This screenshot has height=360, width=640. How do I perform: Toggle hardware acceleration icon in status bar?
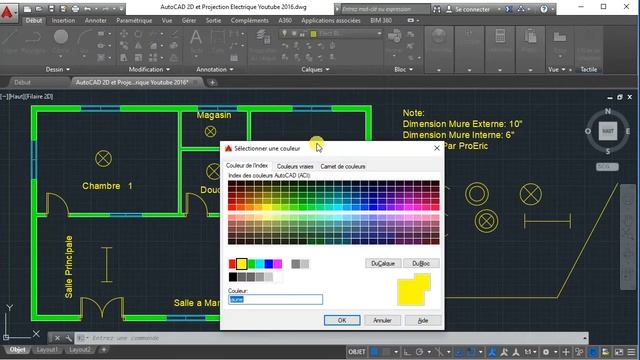click(593, 352)
